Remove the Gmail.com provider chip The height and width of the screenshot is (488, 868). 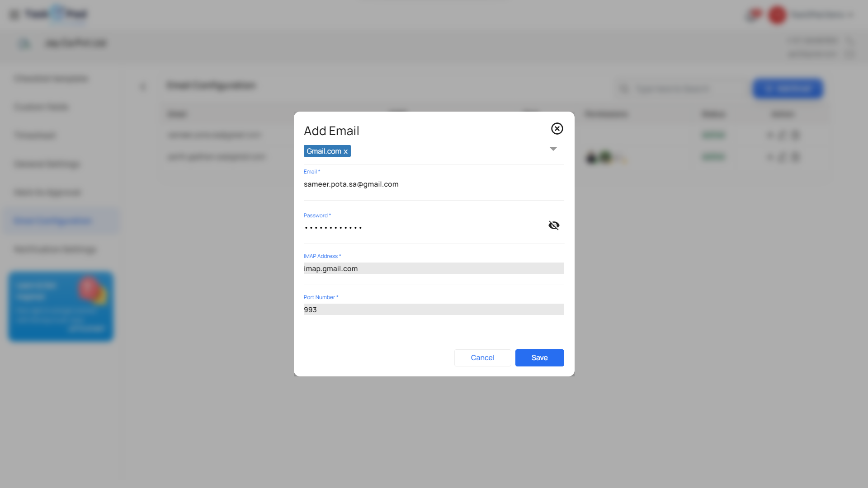[x=345, y=151]
